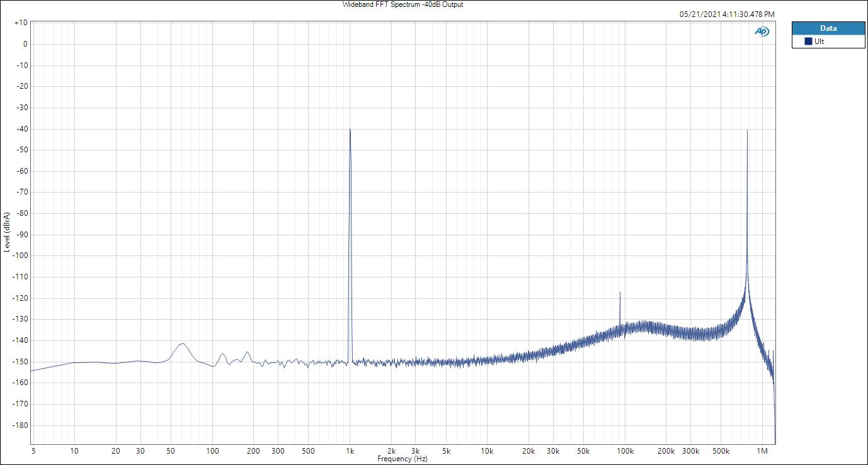Screen dimensions: 868x465
Task: Click the Ult trace color swatch
Action: click(808, 42)
